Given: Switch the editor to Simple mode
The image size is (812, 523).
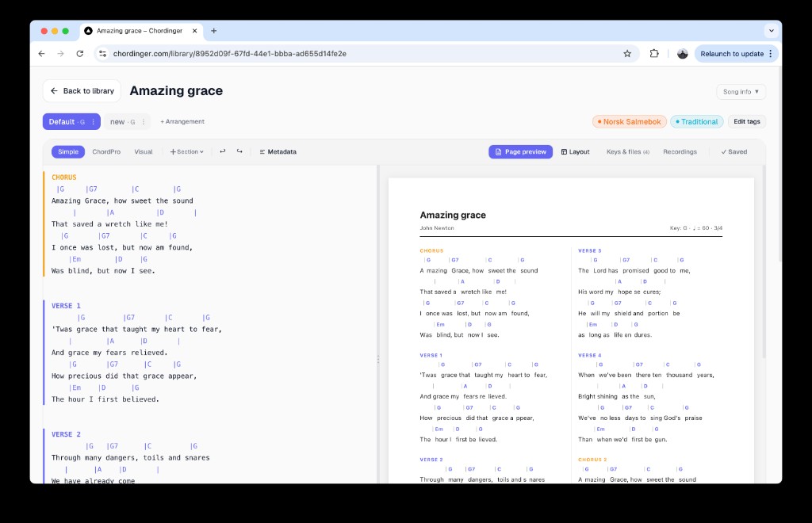Looking at the screenshot, I should pyautogui.click(x=68, y=151).
